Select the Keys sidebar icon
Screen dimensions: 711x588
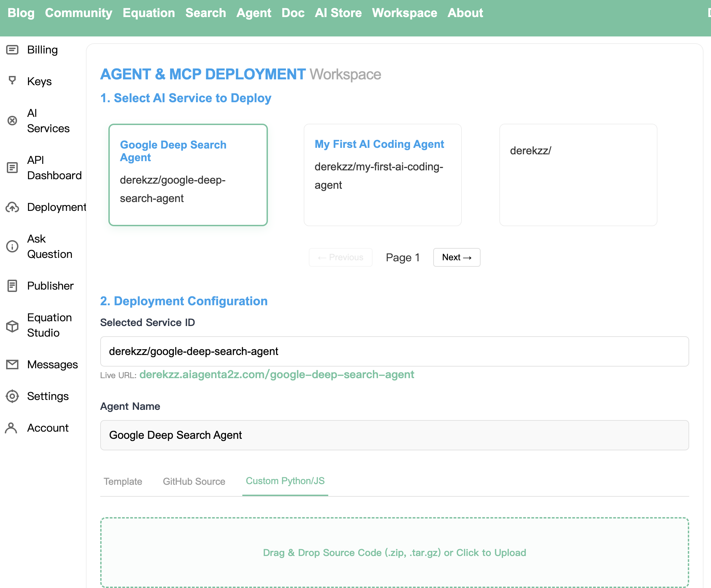(12, 81)
